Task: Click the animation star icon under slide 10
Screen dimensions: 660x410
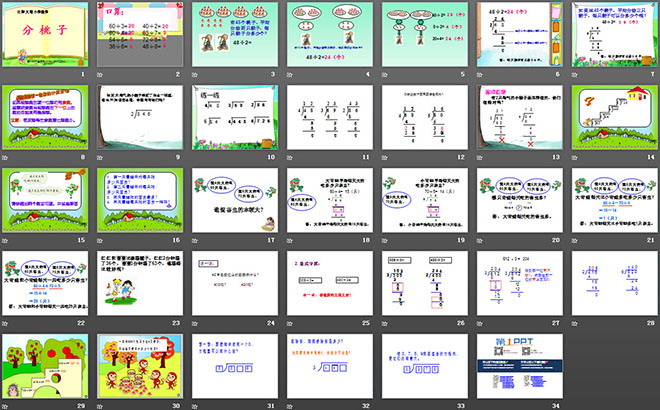Action: (x=195, y=157)
